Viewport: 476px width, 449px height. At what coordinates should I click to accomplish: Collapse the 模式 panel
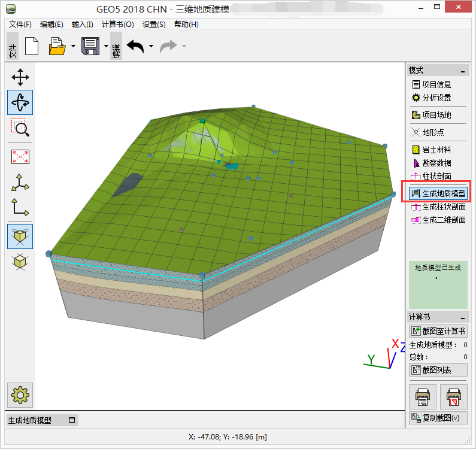[x=463, y=71]
